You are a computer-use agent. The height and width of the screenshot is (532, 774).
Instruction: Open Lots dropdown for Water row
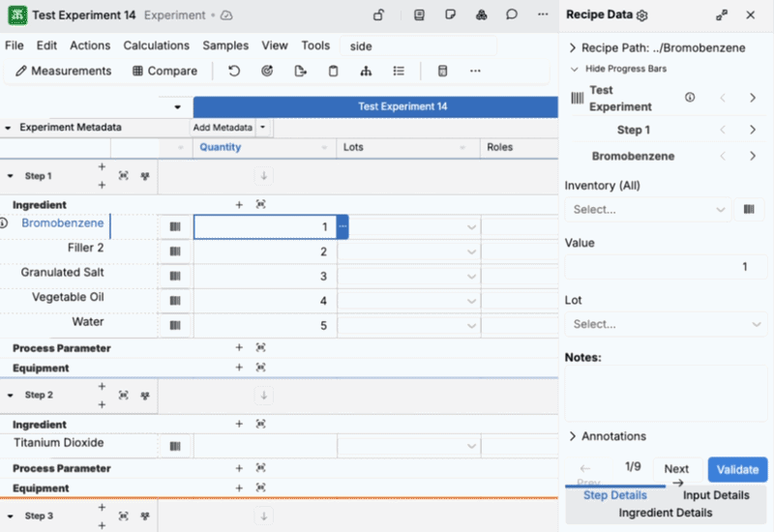point(471,326)
